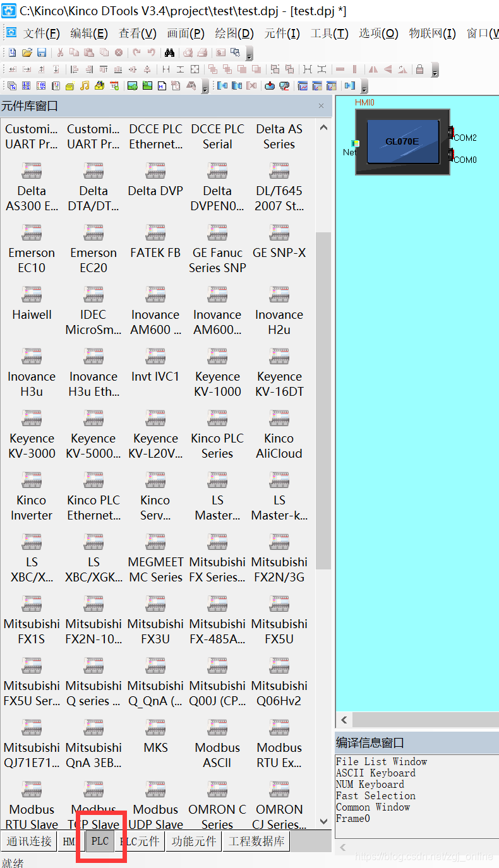Click scroll down arrow of component library
The width and height of the screenshot is (499, 868).
point(323,821)
